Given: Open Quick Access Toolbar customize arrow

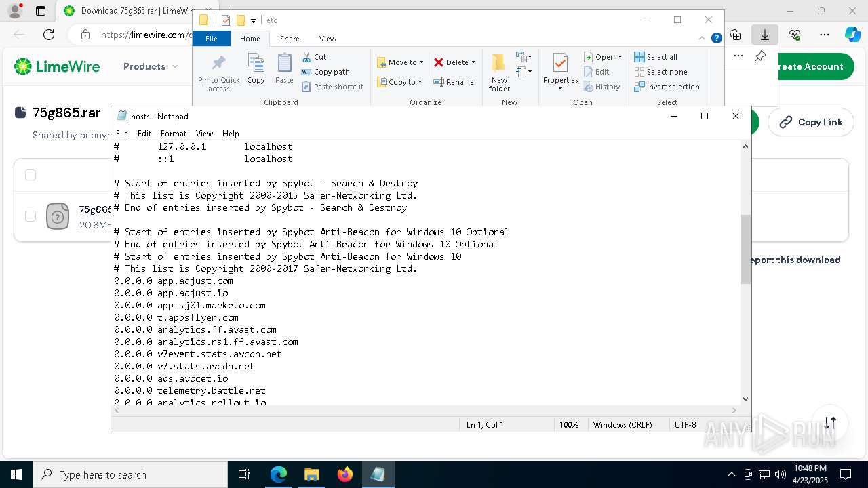Looking at the screenshot, I should pos(253,20).
